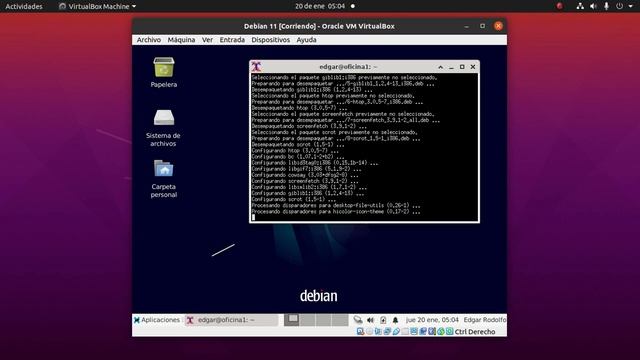Click the terminal window xterm icon in title bar

256,67
